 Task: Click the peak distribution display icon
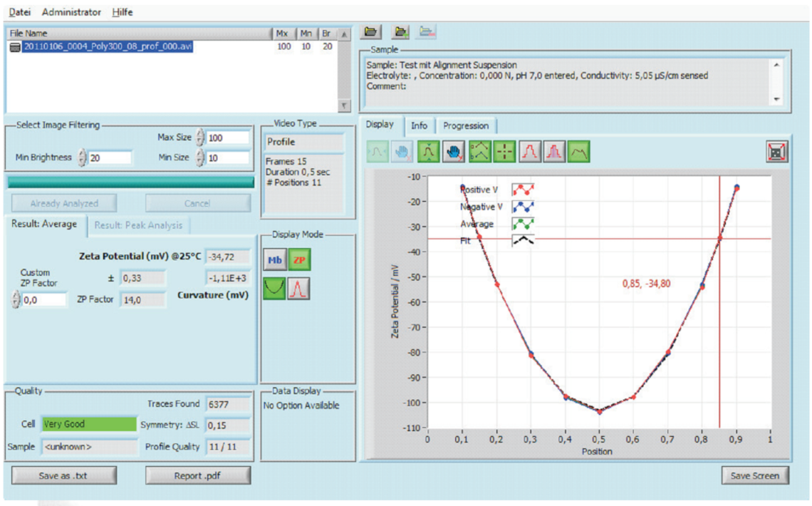530,151
